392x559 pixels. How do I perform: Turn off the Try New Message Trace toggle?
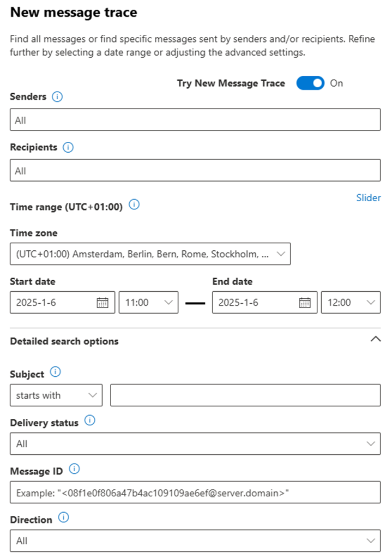[x=310, y=83]
